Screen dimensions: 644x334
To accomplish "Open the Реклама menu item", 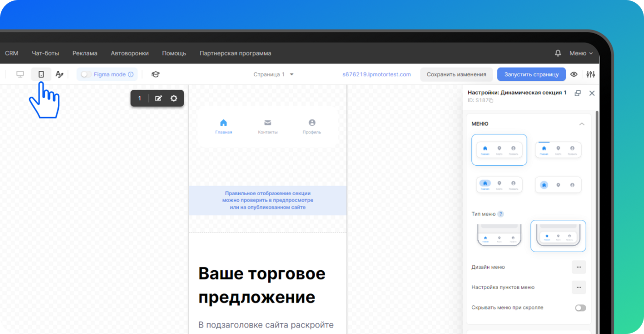I will [85, 53].
